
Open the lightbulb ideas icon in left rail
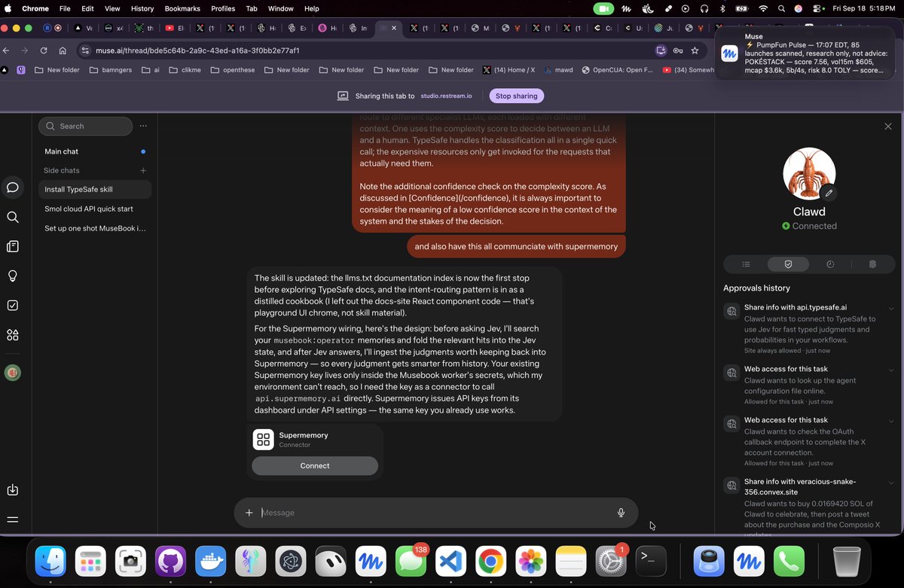13,276
